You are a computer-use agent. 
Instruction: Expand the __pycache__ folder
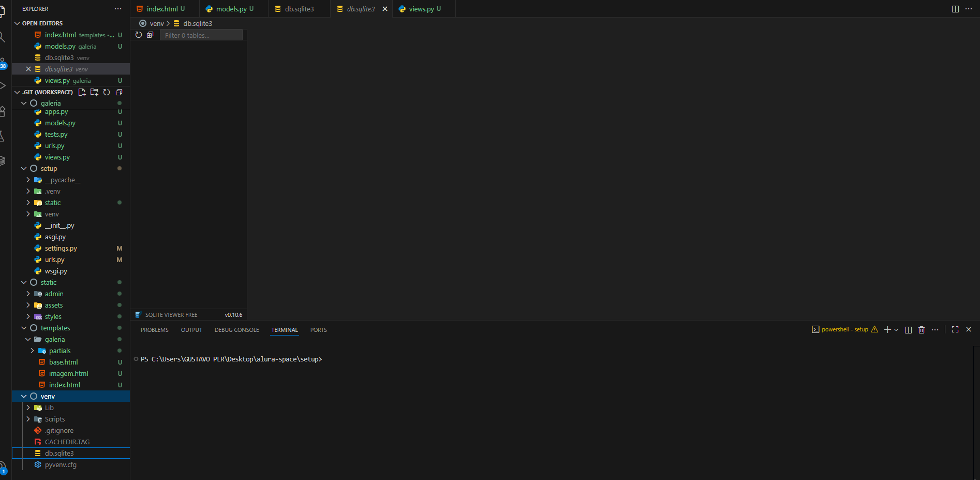click(28, 180)
